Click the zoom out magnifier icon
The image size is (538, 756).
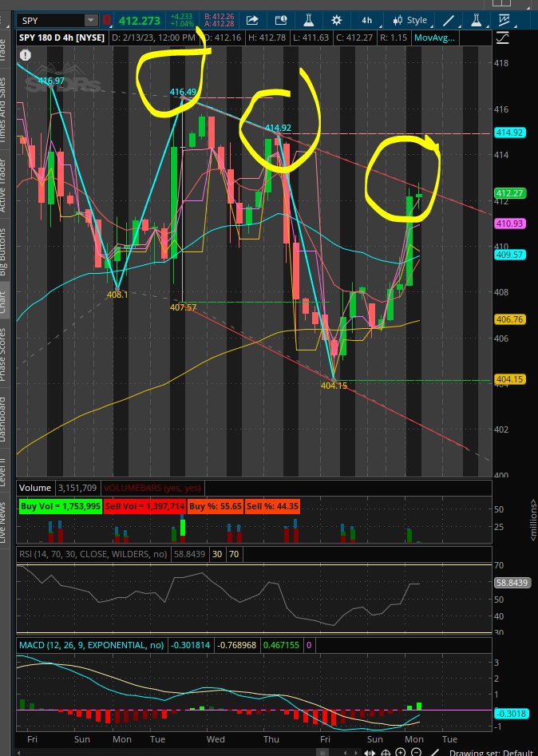click(416, 752)
